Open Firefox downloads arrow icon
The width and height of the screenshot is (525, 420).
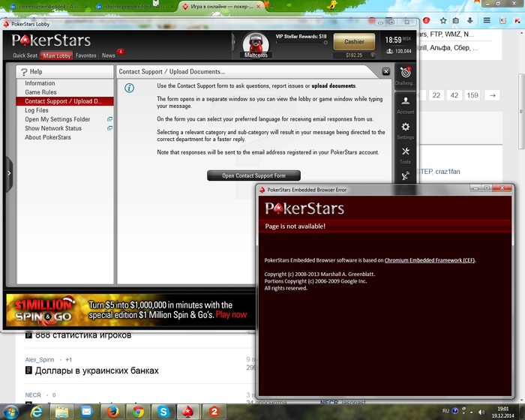coord(469,21)
